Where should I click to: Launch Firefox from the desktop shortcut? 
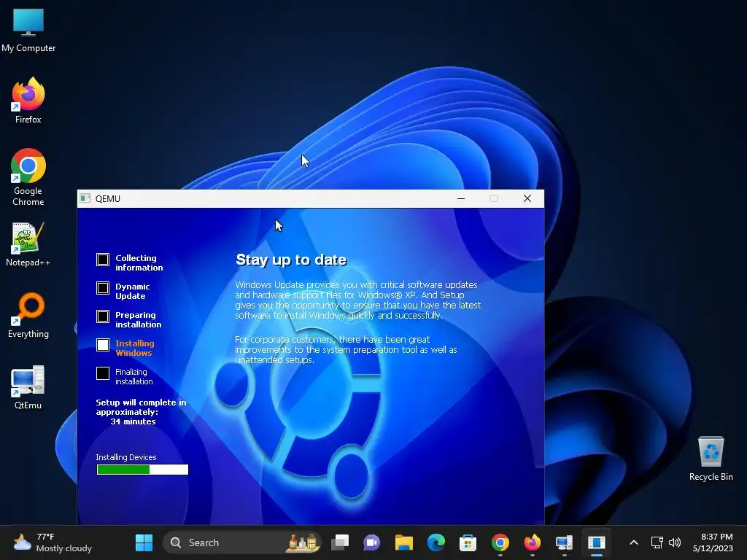(28, 101)
